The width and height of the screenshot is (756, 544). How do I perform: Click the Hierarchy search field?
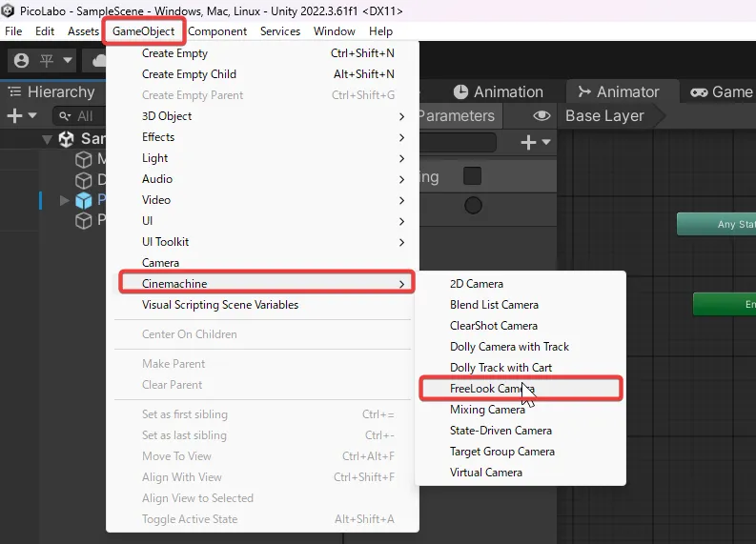pyautogui.click(x=79, y=116)
